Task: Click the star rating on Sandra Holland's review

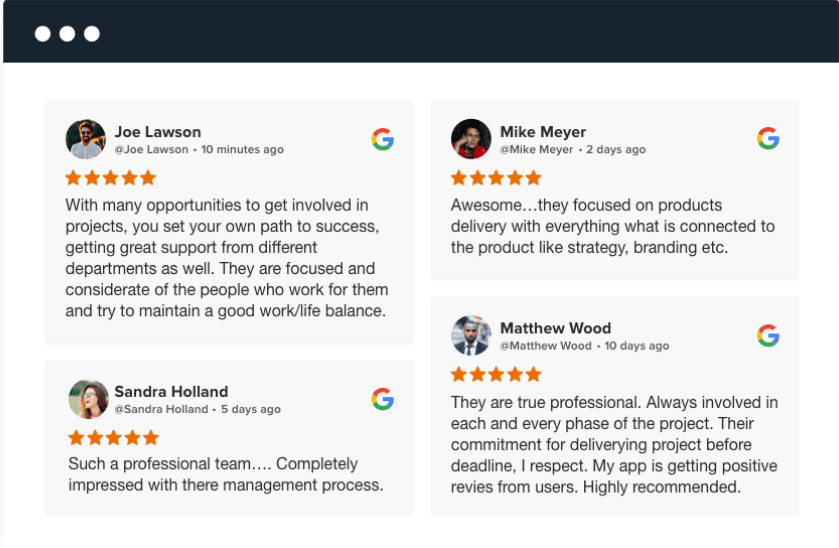Action: coord(113,437)
